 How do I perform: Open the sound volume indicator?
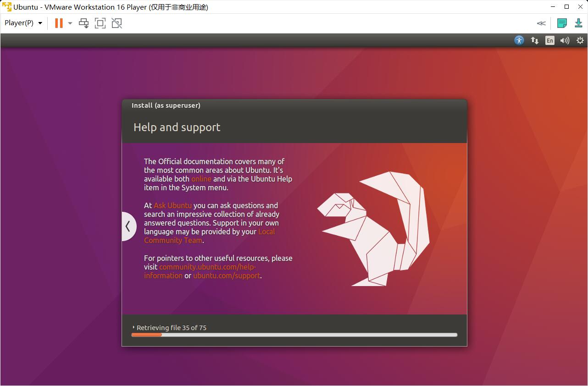[x=565, y=40]
